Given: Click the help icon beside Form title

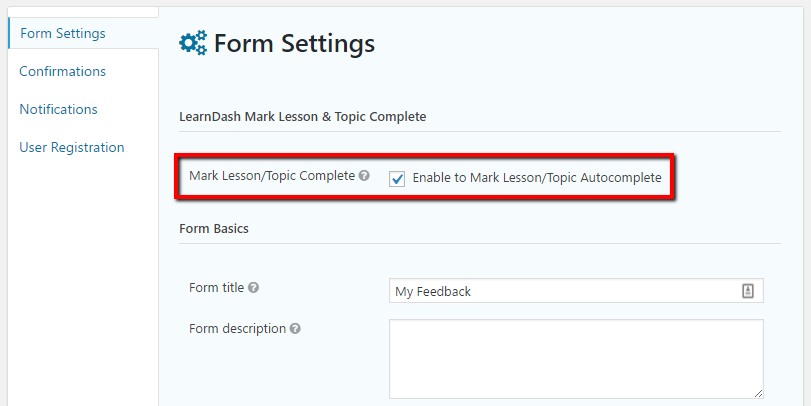Looking at the screenshot, I should coord(254,288).
